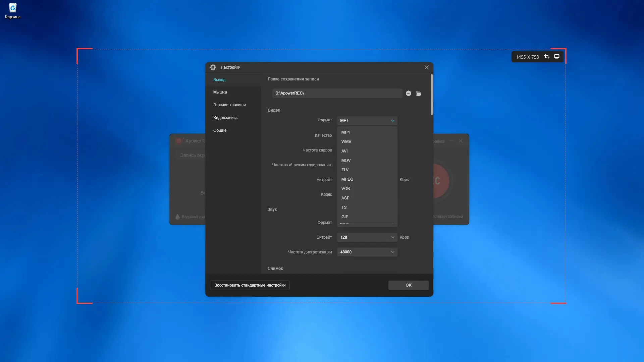Open the output folder icon
Screen dimensions: 644x362
[x=419, y=94]
